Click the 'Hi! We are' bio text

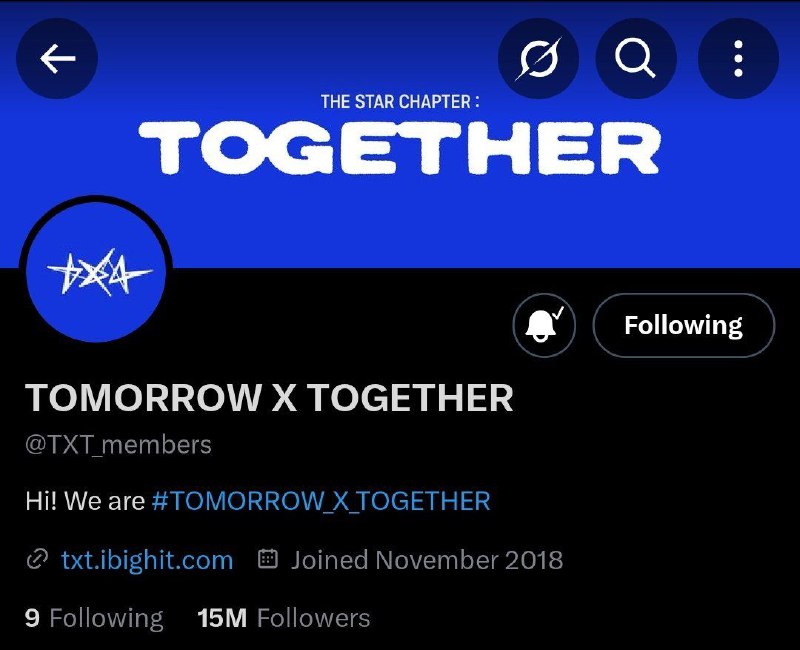(85, 501)
